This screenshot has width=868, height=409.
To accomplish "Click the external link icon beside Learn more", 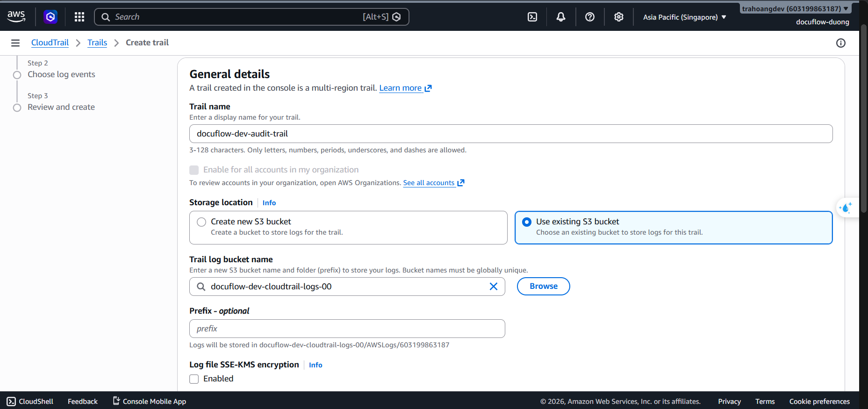I will pyautogui.click(x=428, y=88).
